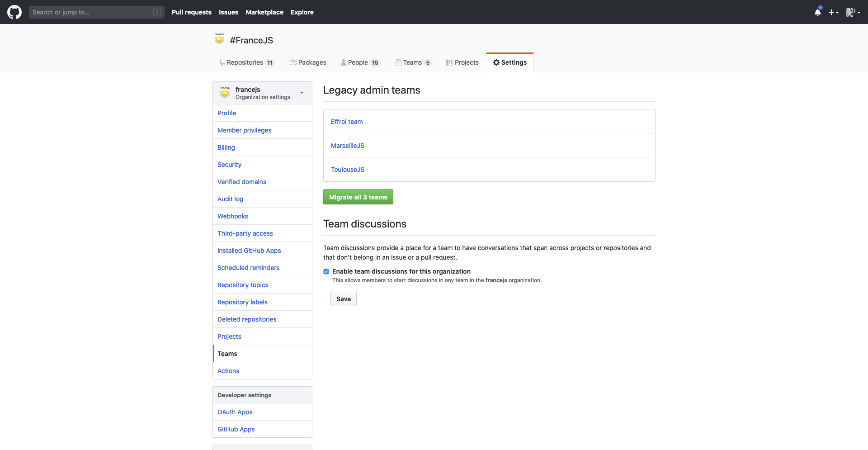This screenshot has width=868, height=450.
Task: Open Deleted repositories page
Action: 262,319
